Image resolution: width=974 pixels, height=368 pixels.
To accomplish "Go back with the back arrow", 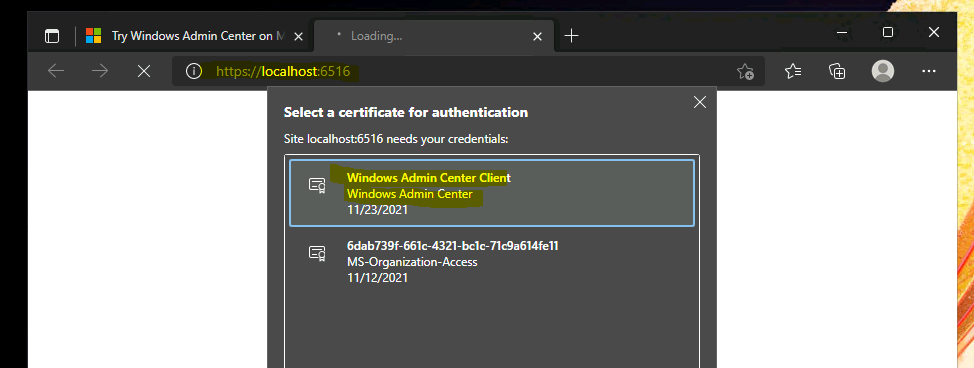I will [x=56, y=71].
